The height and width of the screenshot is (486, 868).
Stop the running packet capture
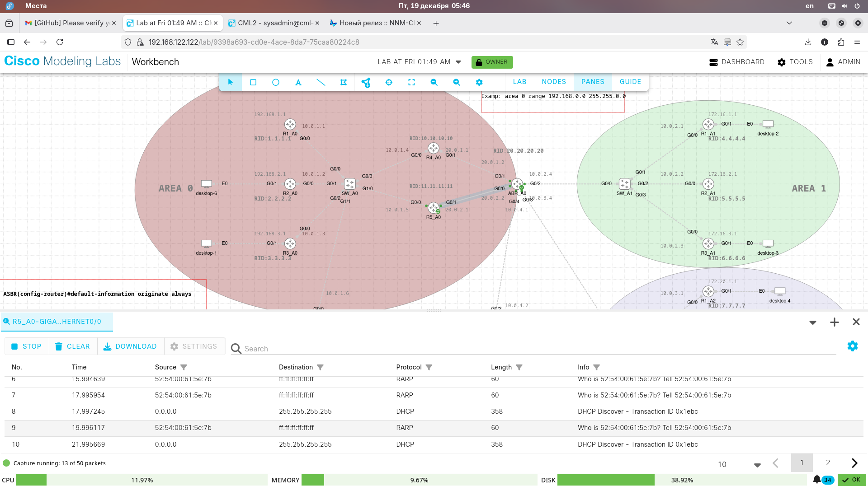point(26,346)
